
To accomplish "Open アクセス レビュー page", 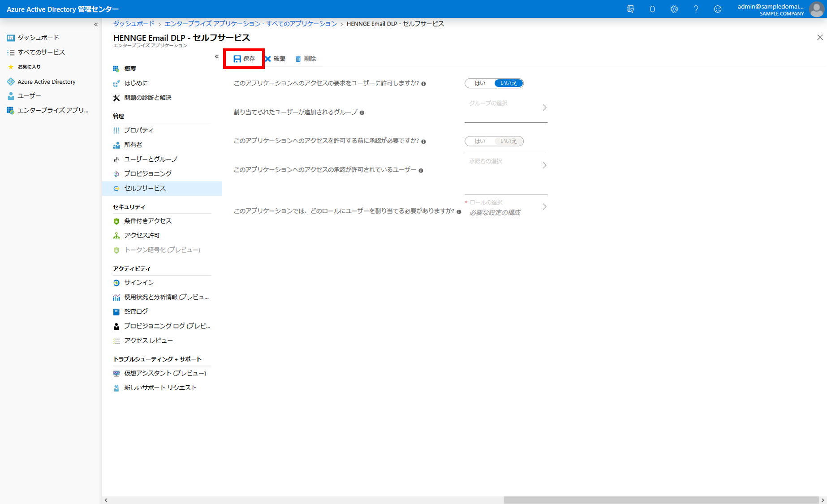I will (148, 340).
